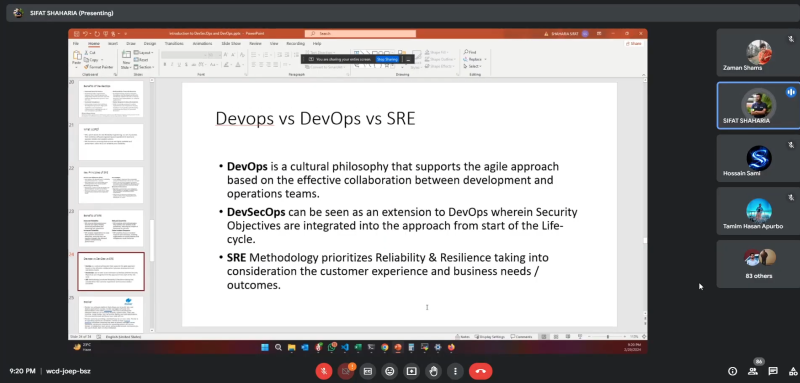Unmute the microphone in Meet

[x=323, y=371]
